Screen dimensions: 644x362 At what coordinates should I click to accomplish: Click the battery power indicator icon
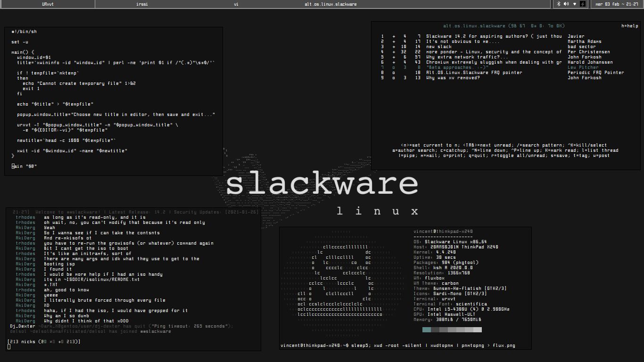point(582,4)
